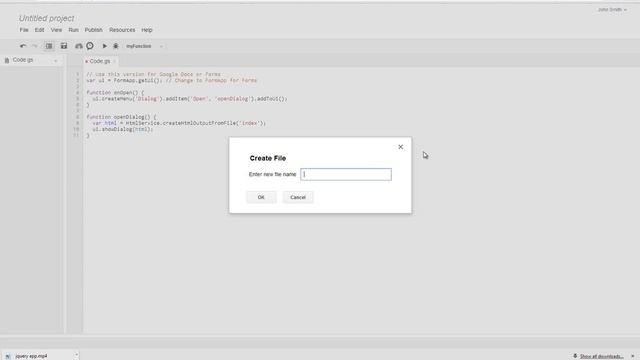Open the Resources menu

click(x=122, y=30)
